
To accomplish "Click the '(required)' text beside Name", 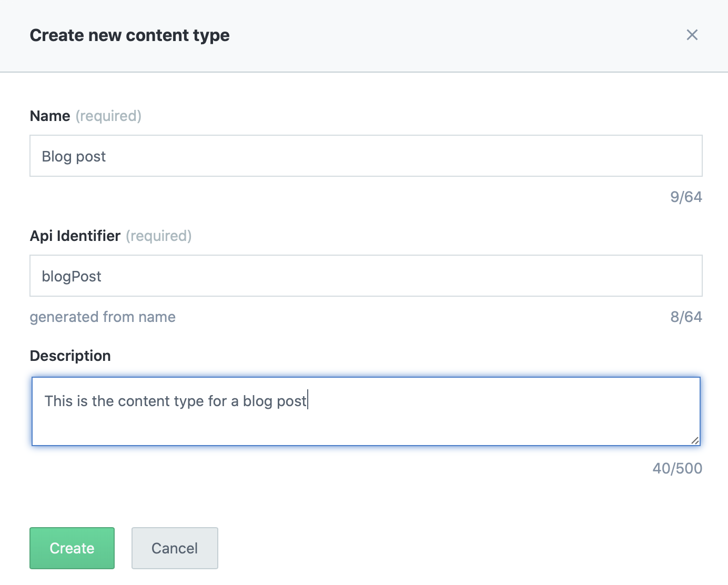I will pyautogui.click(x=108, y=116).
